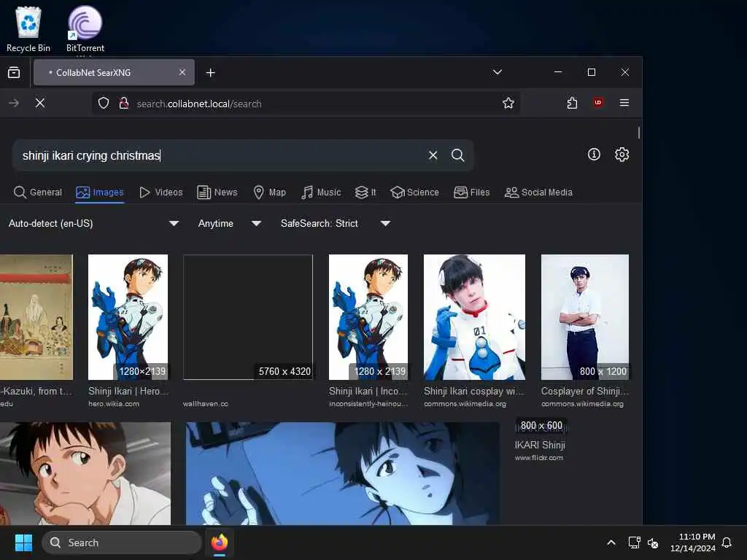Click the hero.wikia.com source text
747x560 pixels.
[x=114, y=404]
